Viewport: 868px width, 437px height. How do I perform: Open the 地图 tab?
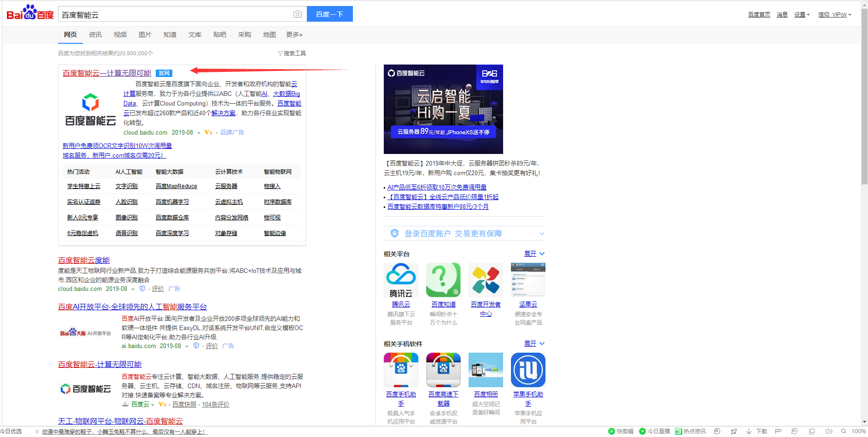[x=270, y=35]
